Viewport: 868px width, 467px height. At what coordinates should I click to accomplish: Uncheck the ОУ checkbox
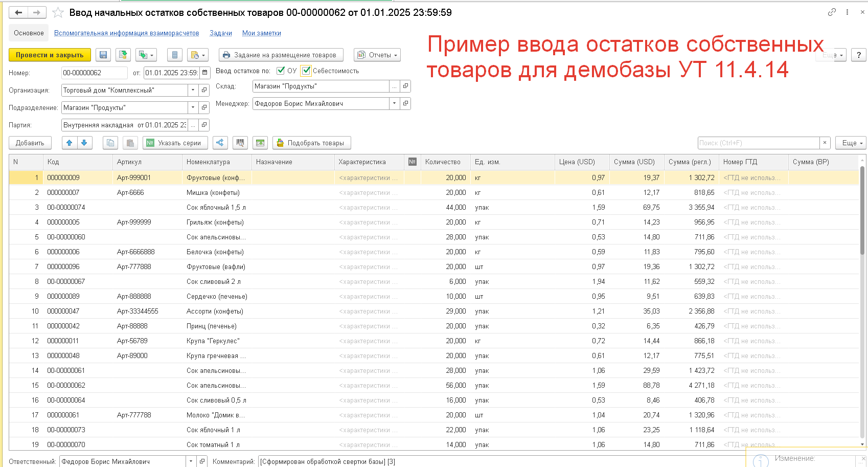click(281, 71)
